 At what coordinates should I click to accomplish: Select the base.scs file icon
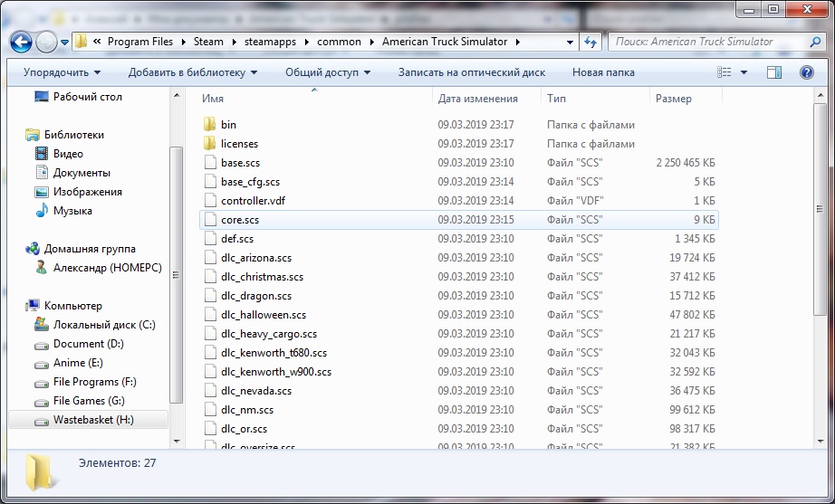pyautogui.click(x=210, y=163)
